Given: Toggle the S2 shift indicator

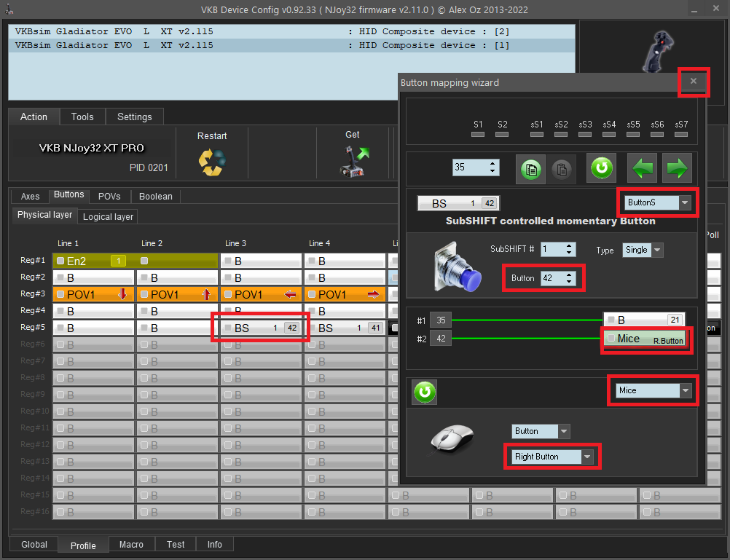Looking at the screenshot, I should (x=502, y=134).
